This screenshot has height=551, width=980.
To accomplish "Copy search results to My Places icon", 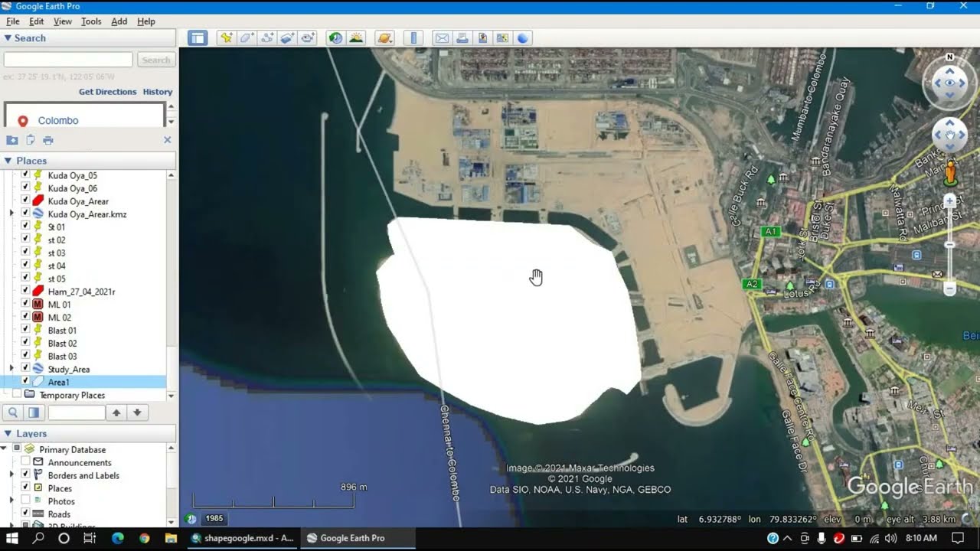I will (12, 140).
